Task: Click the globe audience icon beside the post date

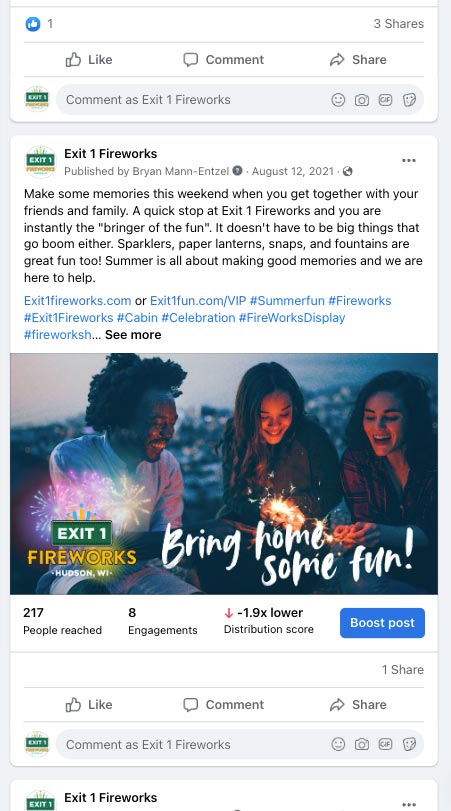Action: point(348,171)
